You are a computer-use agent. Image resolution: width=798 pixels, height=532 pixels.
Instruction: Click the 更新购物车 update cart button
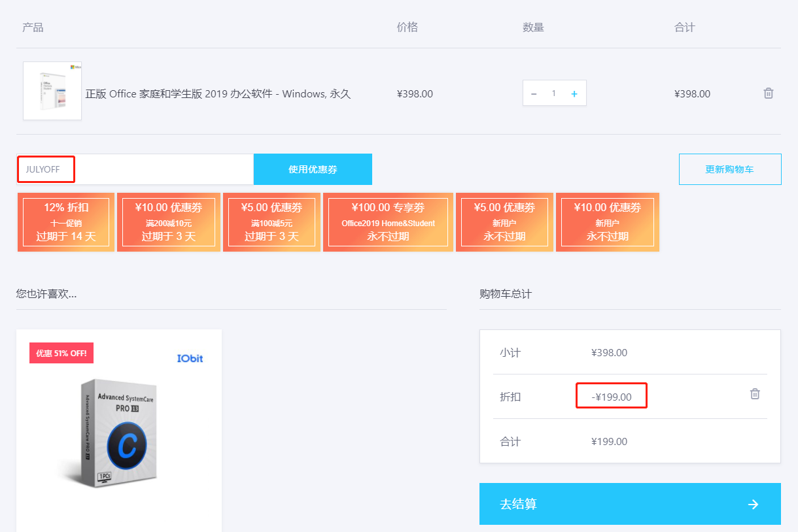729,169
